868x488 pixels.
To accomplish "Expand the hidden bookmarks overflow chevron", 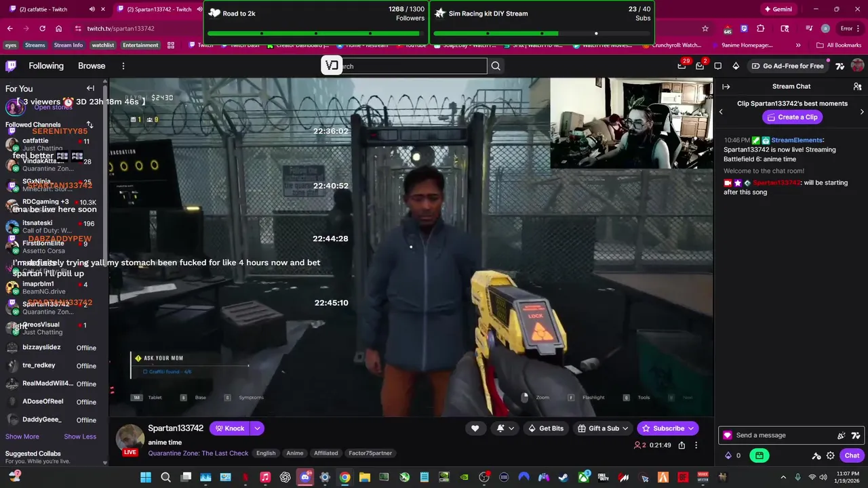I will click(x=798, y=45).
